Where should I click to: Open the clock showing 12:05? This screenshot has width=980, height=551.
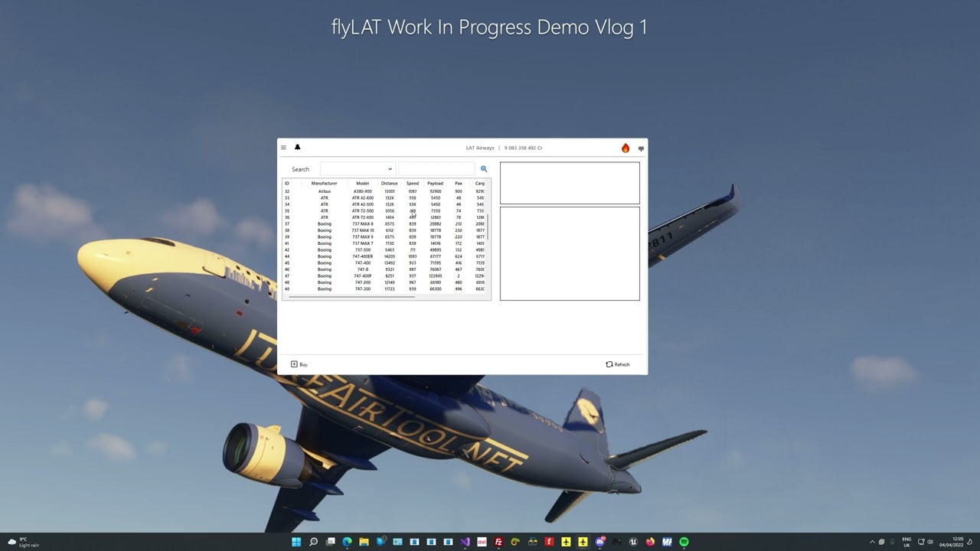[x=952, y=542]
